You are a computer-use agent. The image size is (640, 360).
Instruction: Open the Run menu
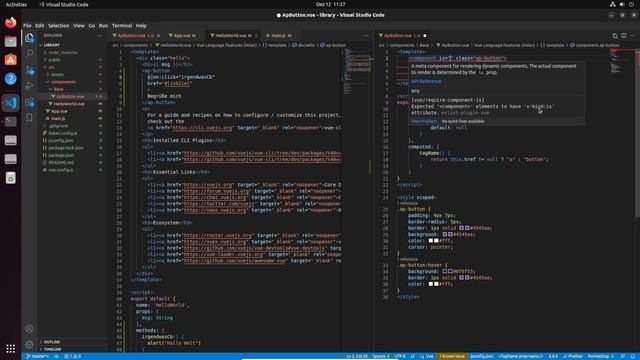[x=103, y=25]
